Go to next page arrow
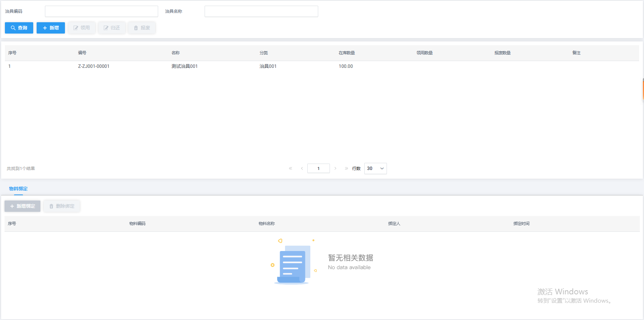The width and height of the screenshot is (644, 320). (x=335, y=168)
